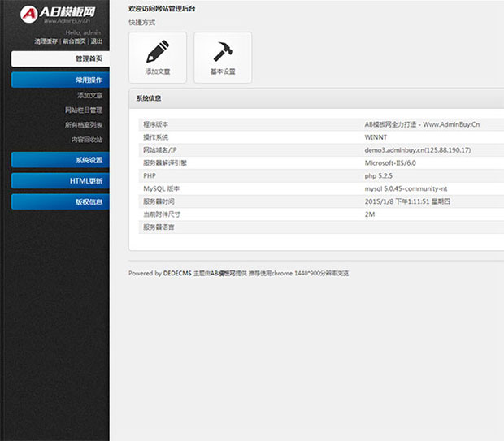The height and width of the screenshot is (441, 504).
Task: Expand the HTML更新 menu section
Action: [x=60, y=181]
